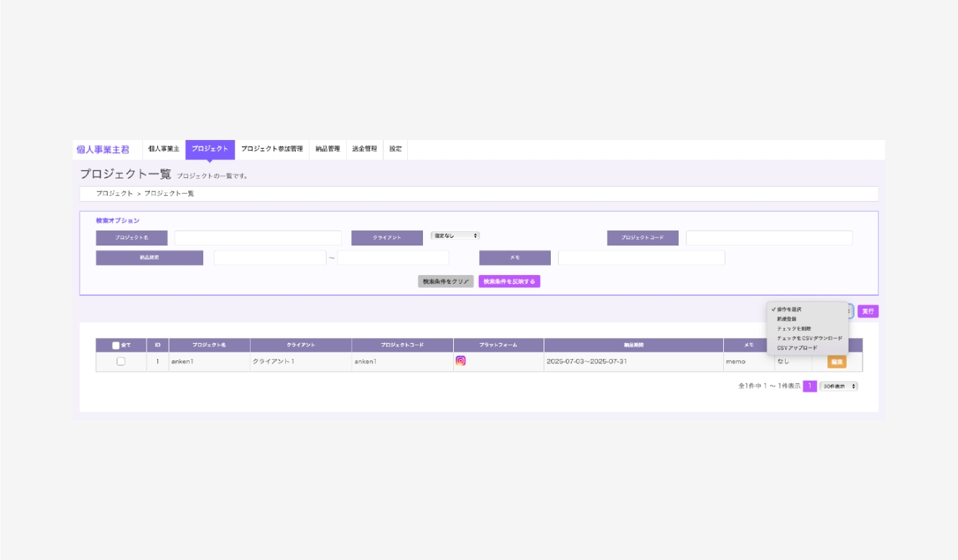The image size is (958, 560).
Task: Check the 全て select-all checkbox
Action: click(x=116, y=345)
